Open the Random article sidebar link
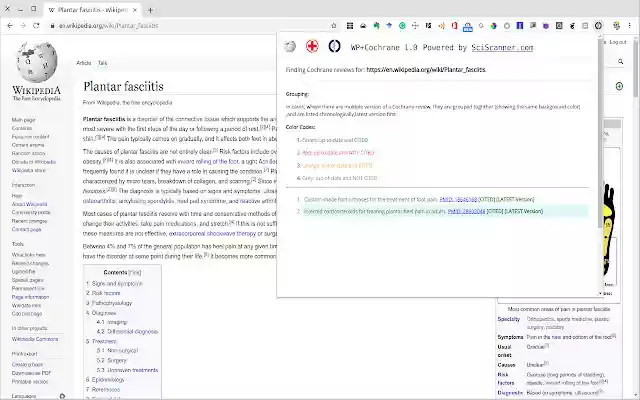Screen dimensions: 640x400 [29, 153]
